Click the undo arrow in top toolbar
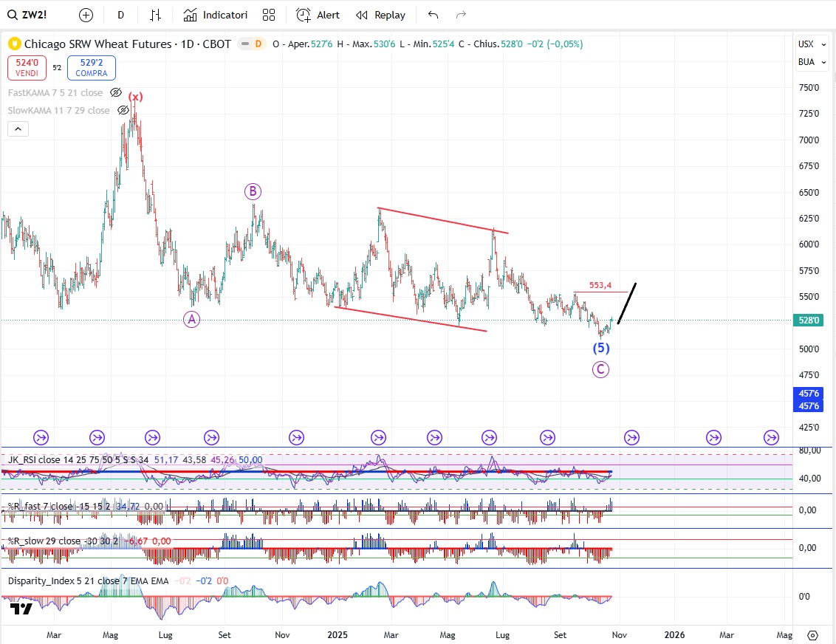The height and width of the screenshot is (644, 836). coord(433,15)
